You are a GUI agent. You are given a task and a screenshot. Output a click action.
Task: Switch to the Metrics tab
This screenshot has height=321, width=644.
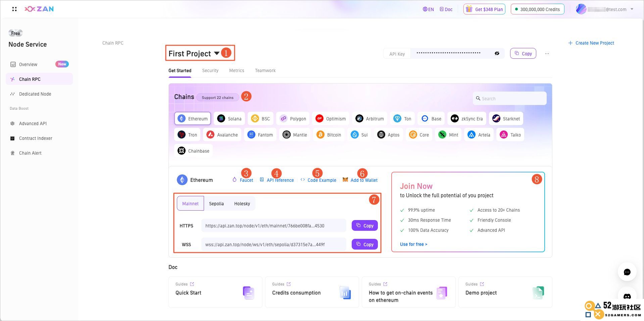237,70
